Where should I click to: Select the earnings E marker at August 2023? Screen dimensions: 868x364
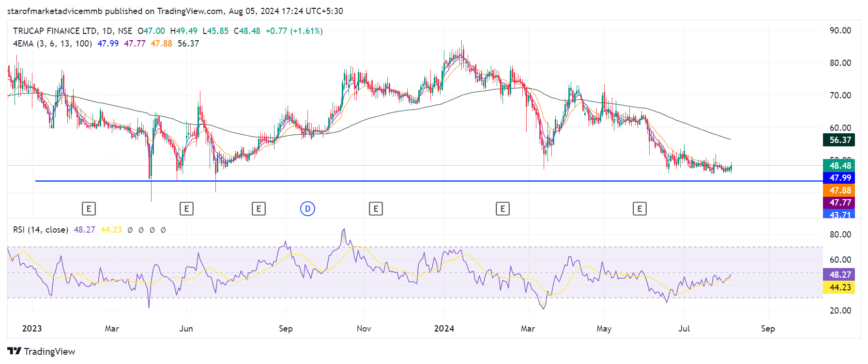[x=259, y=209]
